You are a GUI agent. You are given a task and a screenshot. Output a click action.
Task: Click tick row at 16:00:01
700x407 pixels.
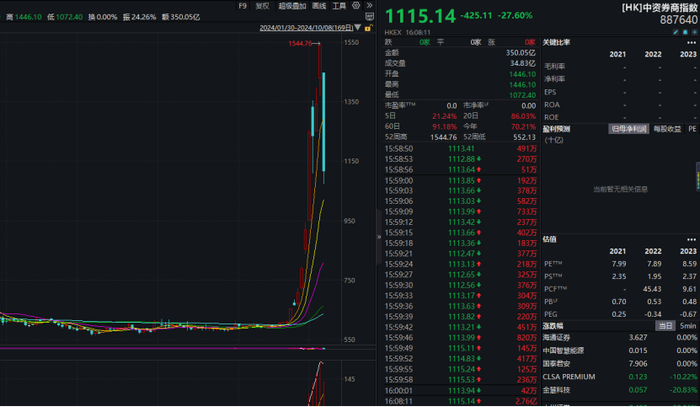click(x=460, y=390)
